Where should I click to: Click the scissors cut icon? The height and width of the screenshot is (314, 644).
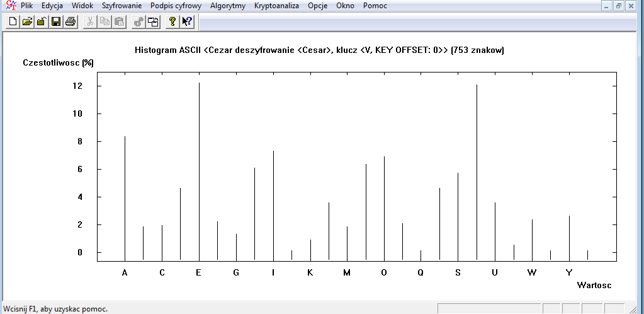tap(91, 21)
